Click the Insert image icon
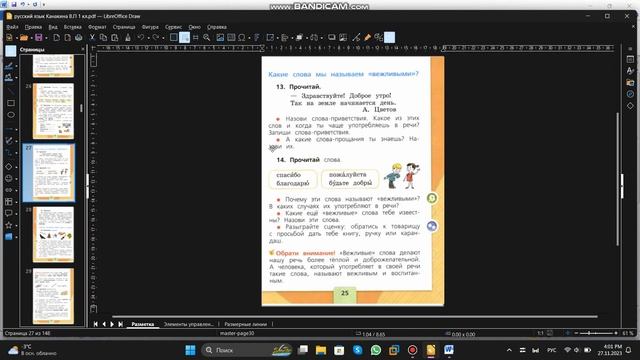Viewport: 640px width, 360px height. click(x=220, y=38)
